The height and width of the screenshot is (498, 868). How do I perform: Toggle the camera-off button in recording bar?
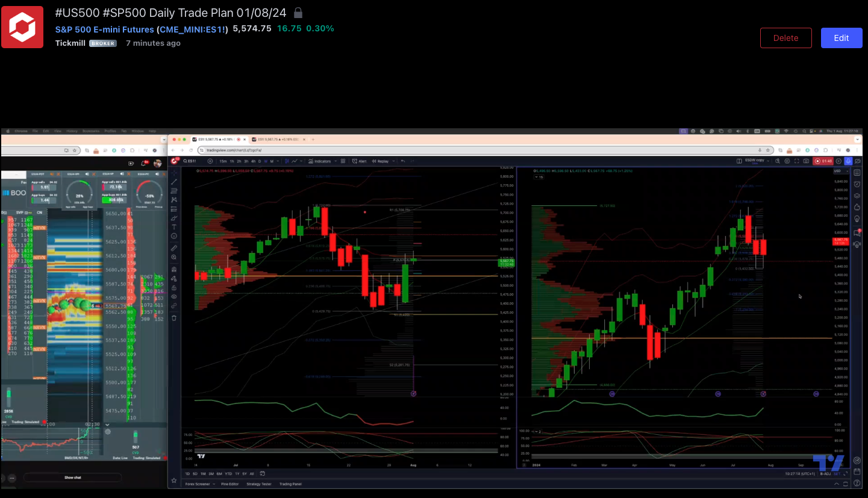[x=858, y=161]
